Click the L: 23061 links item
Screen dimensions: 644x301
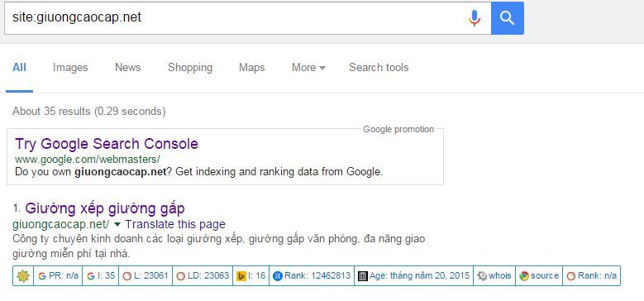pos(145,276)
